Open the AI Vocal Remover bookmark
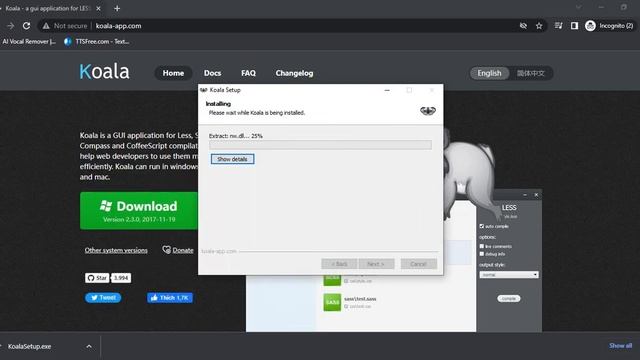 pyautogui.click(x=29, y=41)
